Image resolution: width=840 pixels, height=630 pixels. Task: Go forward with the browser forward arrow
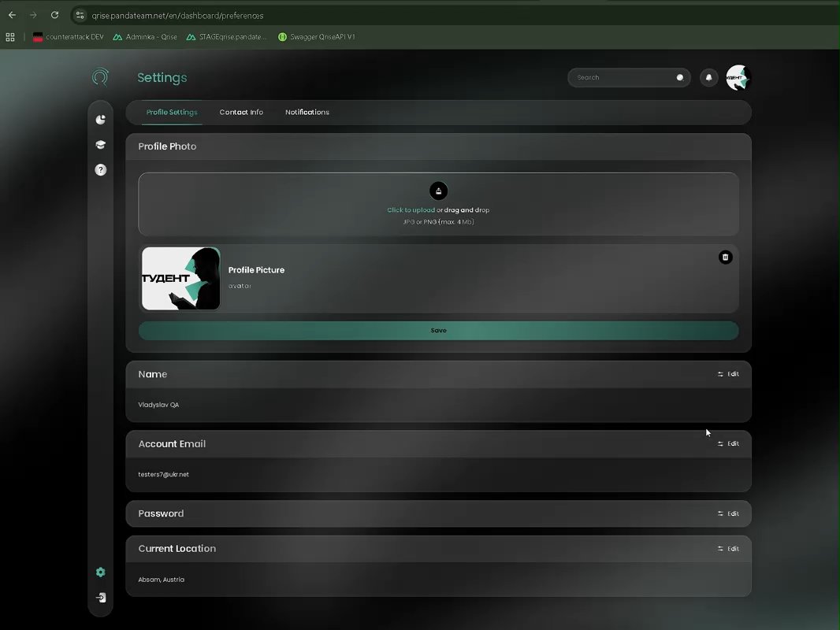pos(33,15)
